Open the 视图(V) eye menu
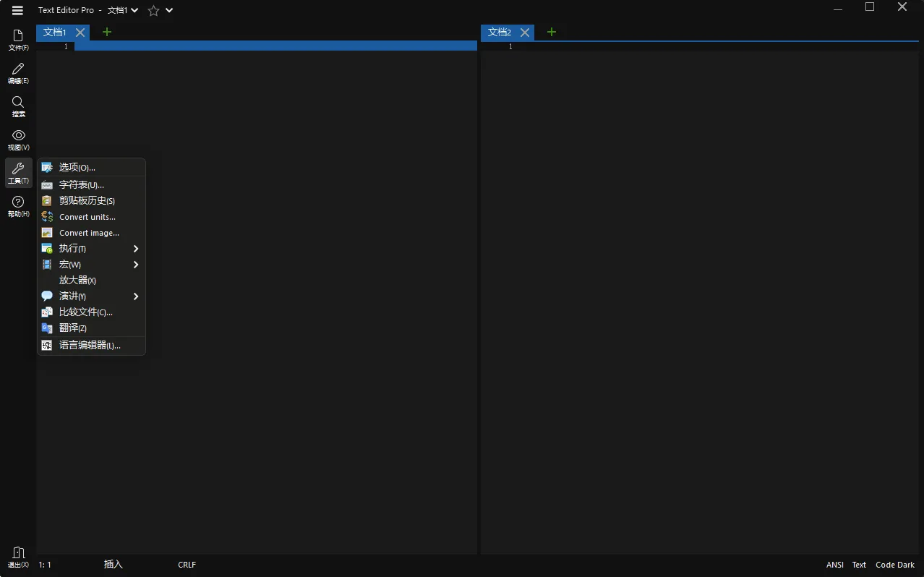The height and width of the screenshot is (577, 924). pos(18,140)
